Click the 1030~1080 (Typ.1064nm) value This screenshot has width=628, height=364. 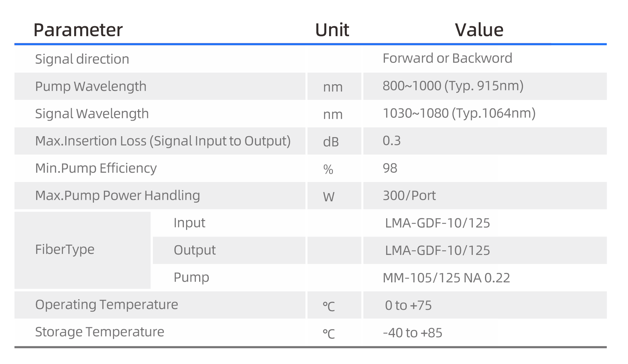click(459, 113)
